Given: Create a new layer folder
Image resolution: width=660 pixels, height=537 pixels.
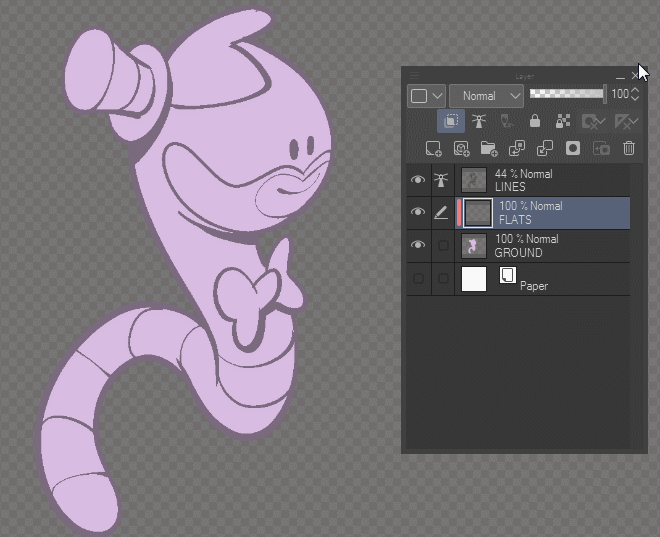Looking at the screenshot, I should (x=489, y=149).
